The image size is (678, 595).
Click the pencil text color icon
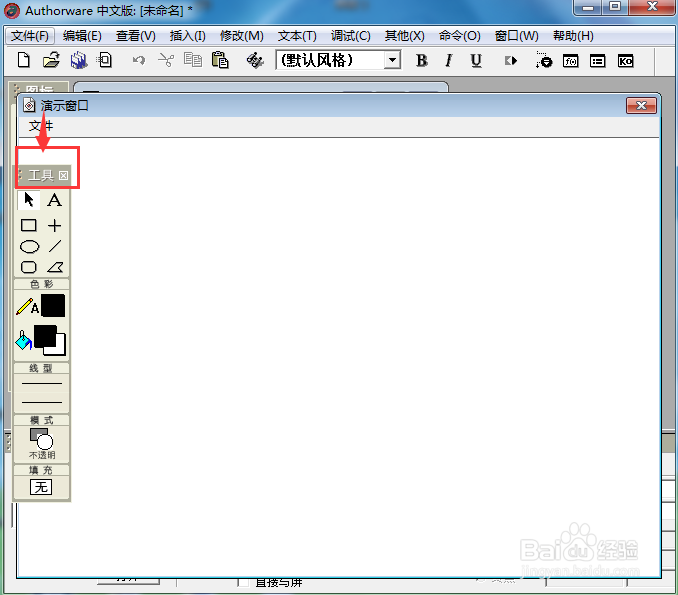(x=27, y=306)
